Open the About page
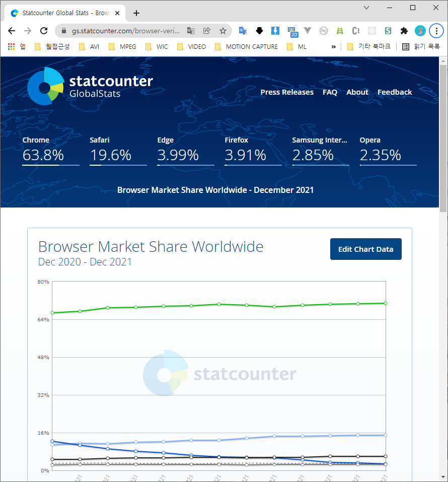 tap(357, 92)
